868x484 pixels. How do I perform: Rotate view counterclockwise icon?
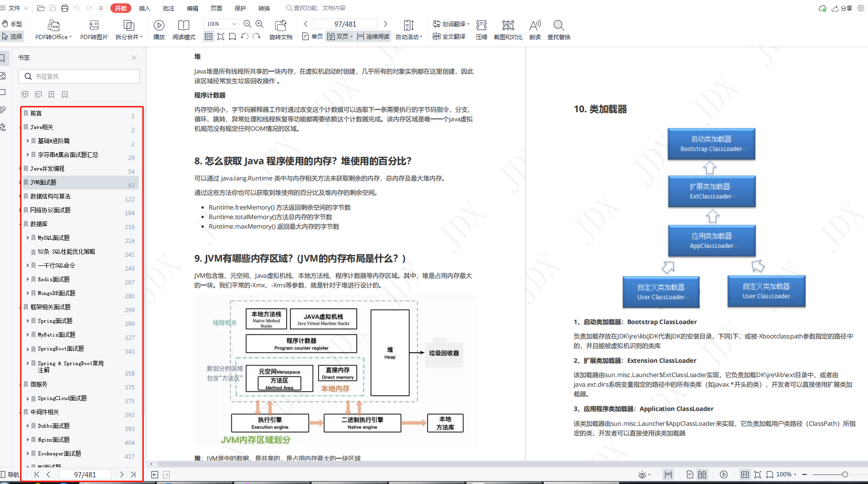[x=245, y=36]
